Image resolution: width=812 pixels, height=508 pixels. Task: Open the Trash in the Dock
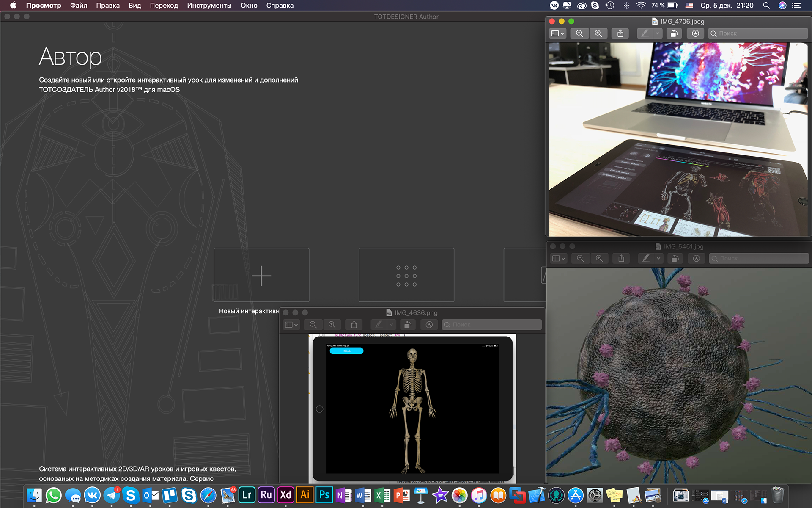(778, 495)
